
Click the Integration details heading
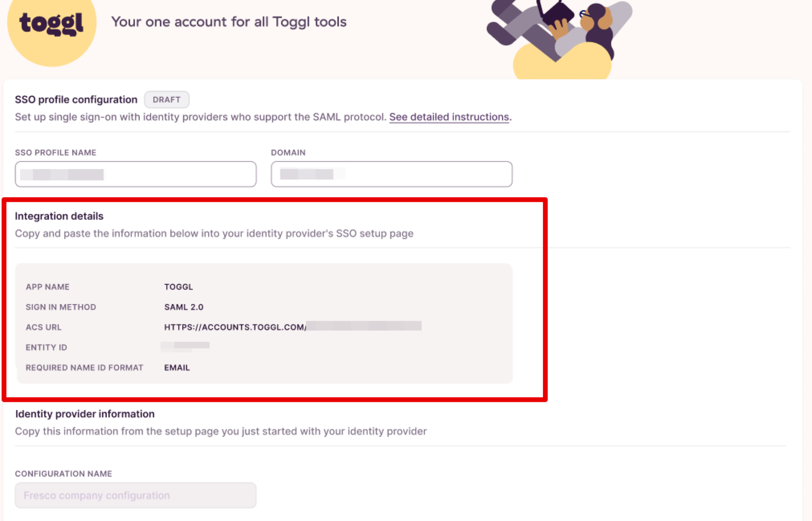[x=59, y=216]
